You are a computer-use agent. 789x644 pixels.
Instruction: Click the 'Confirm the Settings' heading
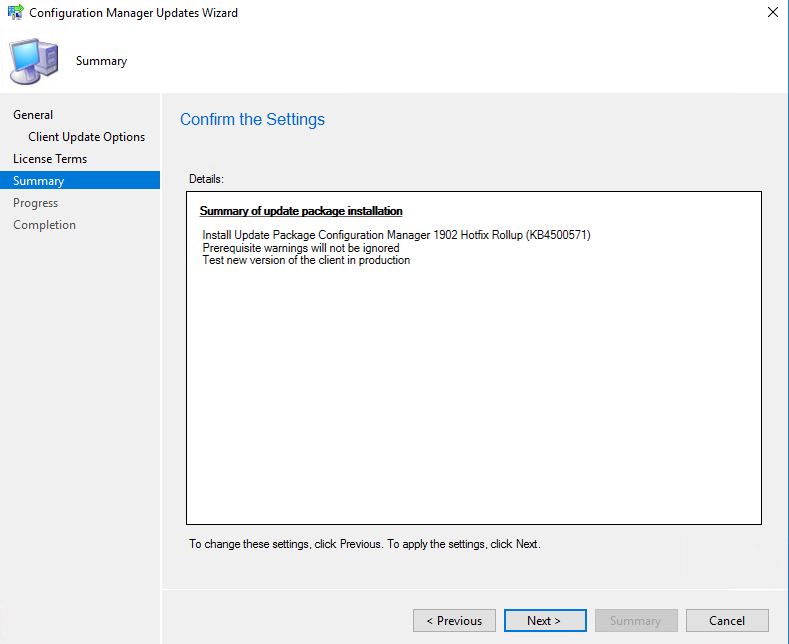tap(252, 119)
